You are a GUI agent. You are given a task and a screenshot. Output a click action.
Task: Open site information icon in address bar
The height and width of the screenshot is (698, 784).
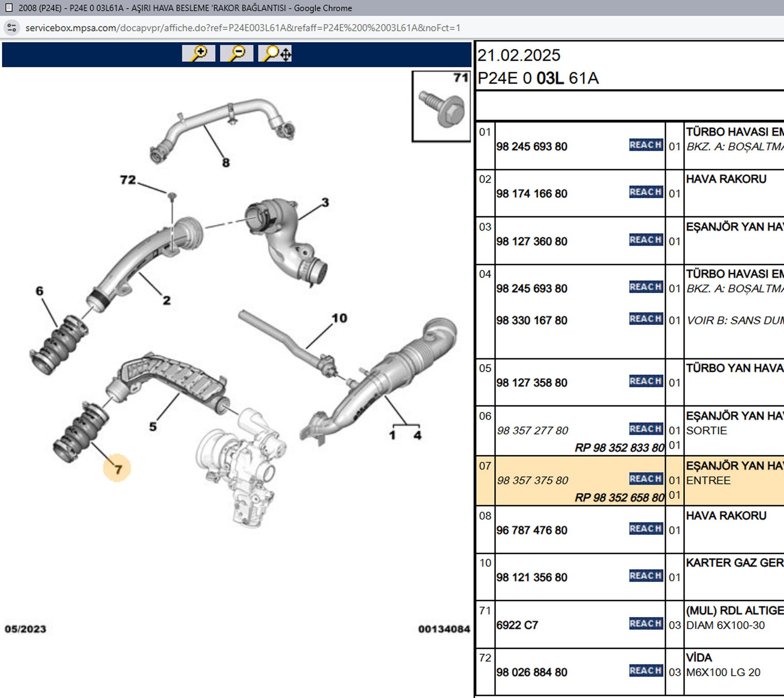click(x=12, y=28)
